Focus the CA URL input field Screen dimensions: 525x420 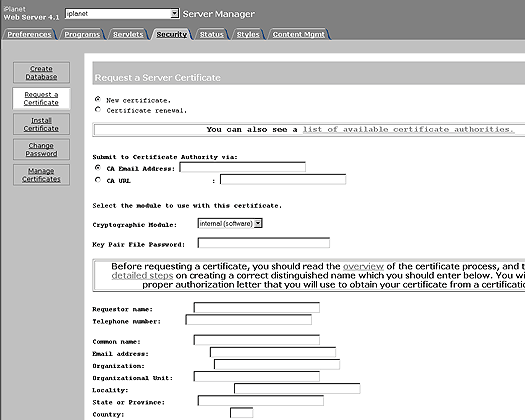point(283,179)
